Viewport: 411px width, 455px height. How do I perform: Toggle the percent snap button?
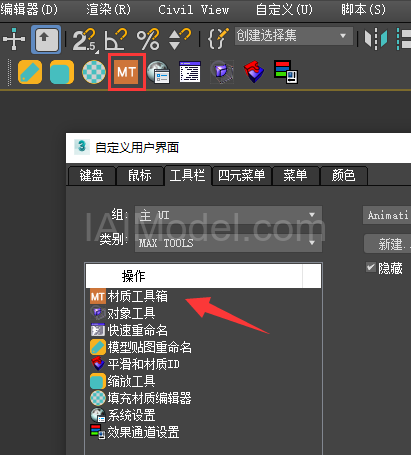148,40
